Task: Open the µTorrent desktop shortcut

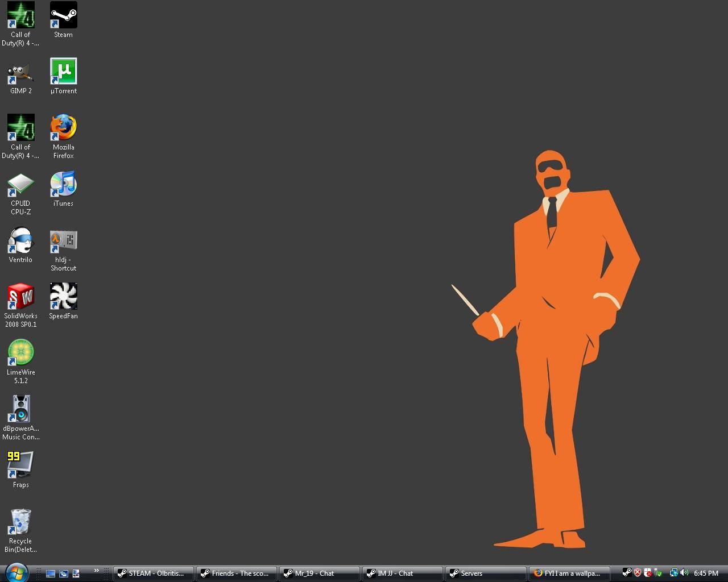Action: 63,76
